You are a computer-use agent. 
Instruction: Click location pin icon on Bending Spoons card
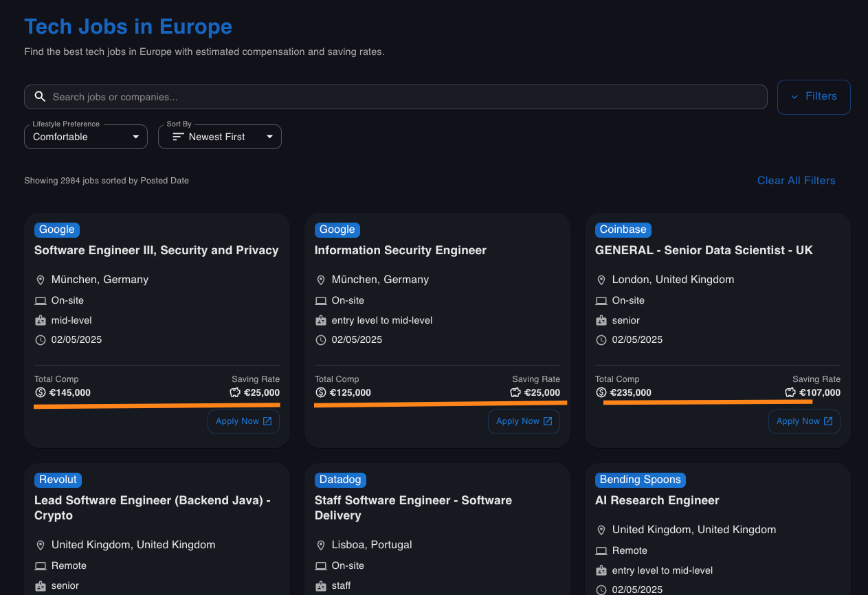click(x=601, y=530)
